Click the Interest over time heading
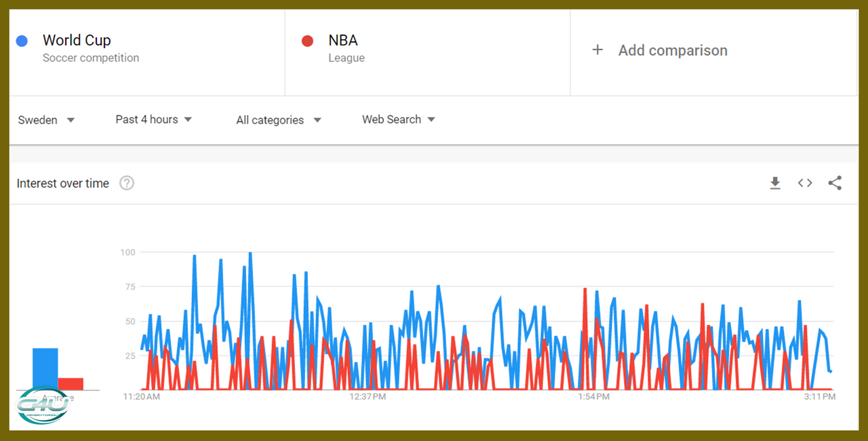The height and width of the screenshot is (441, 868). (63, 184)
